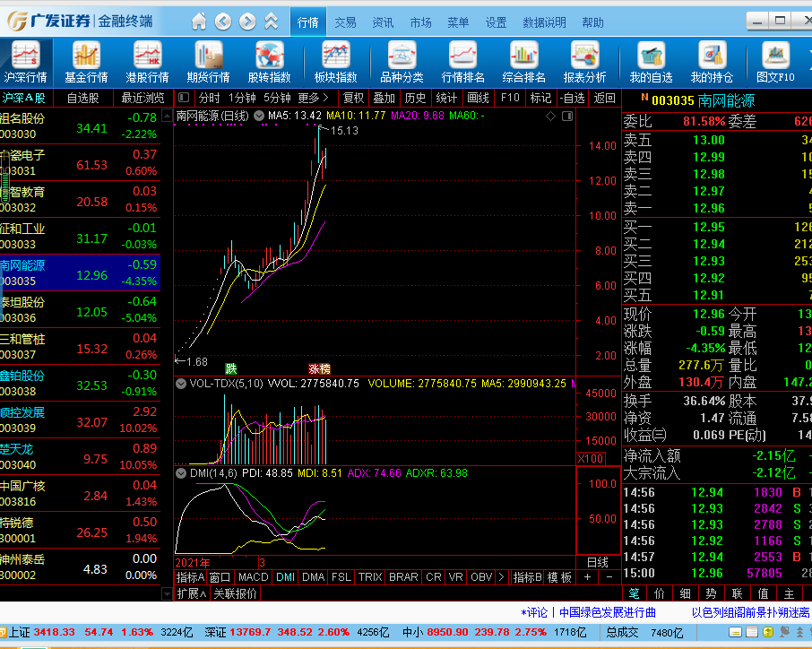
Task: Select 5分钟 chart period
Action: point(277,98)
